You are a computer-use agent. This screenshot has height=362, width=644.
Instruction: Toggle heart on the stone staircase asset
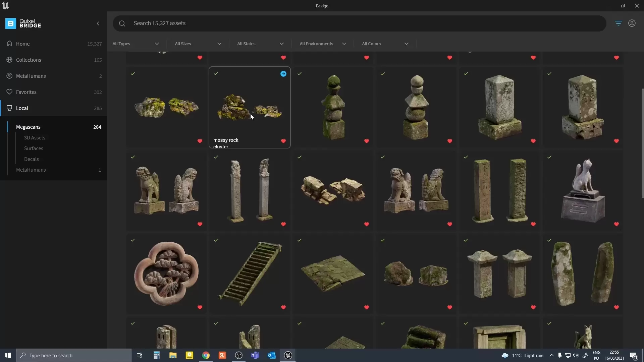click(283, 307)
